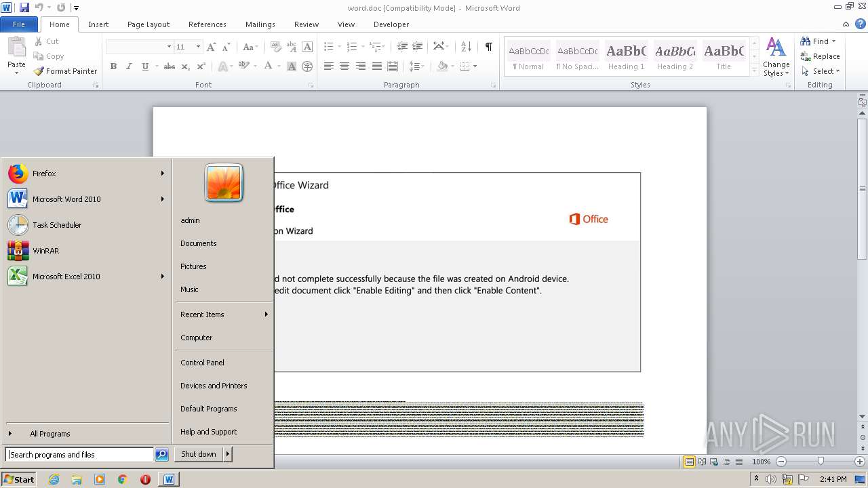
Task: Switch to Full Screen Reading view
Action: 702,462
